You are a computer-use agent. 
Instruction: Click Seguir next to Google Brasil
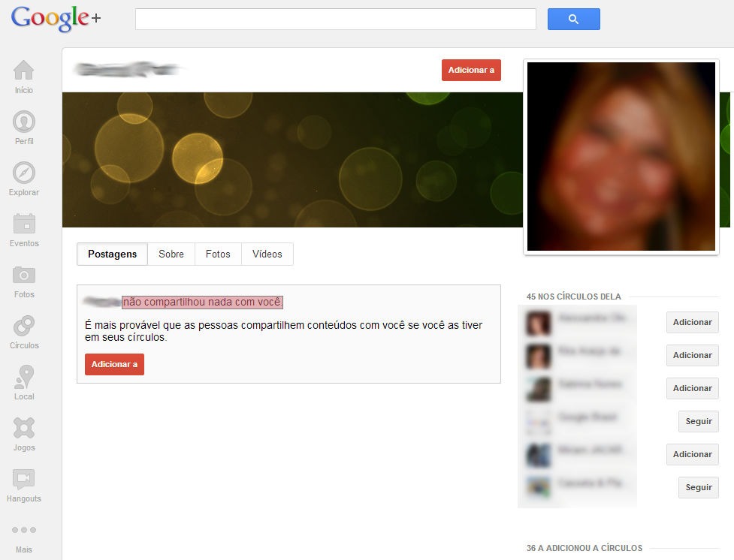[x=698, y=422]
